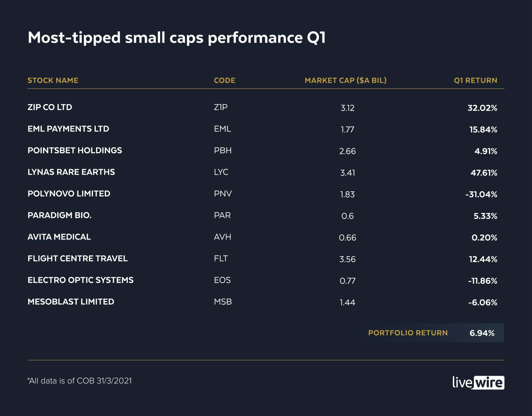Click the EOS stock code
The width and height of the screenshot is (532, 416).
(x=222, y=280)
